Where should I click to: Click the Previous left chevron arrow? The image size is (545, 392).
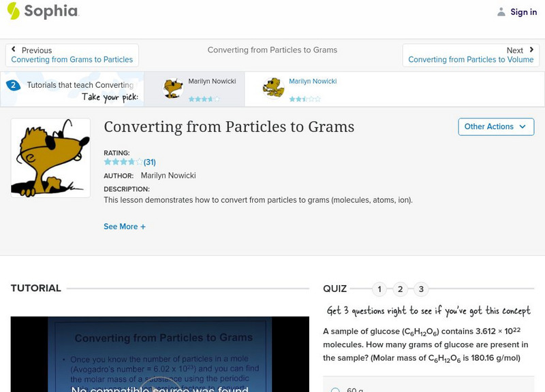coord(14,50)
